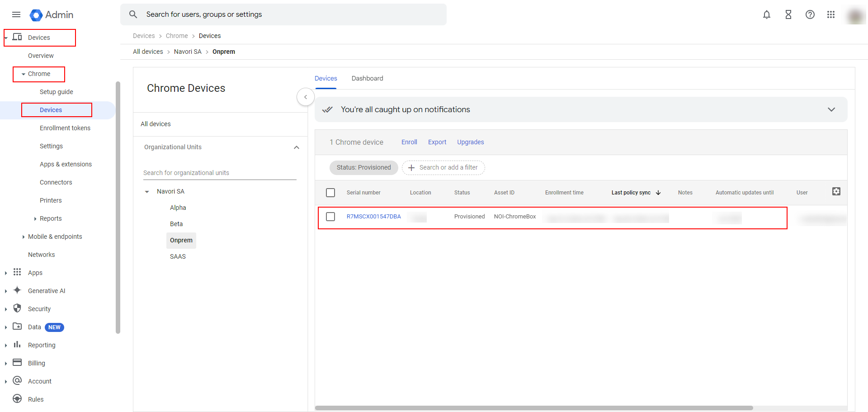
Task: Open Enrollment tokens in sidebar
Action: (65, 128)
